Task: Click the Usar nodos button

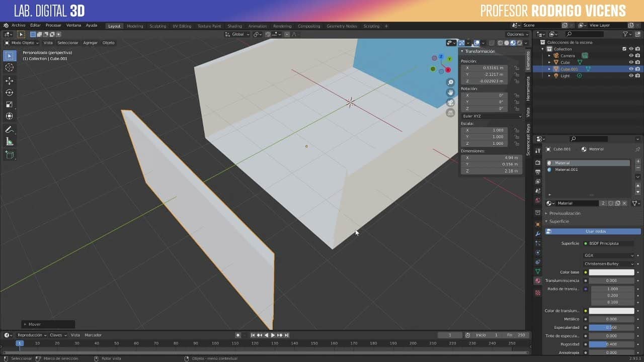Action: tap(596, 231)
